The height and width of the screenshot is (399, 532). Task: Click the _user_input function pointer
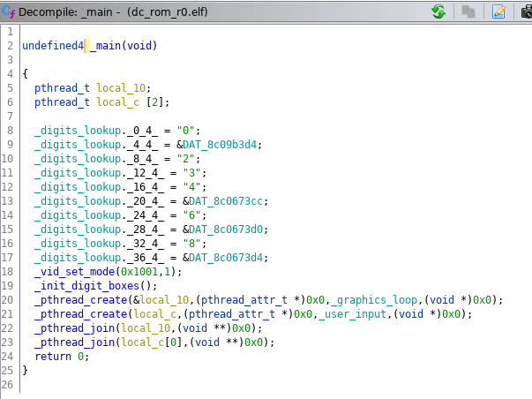coord(352,314)
